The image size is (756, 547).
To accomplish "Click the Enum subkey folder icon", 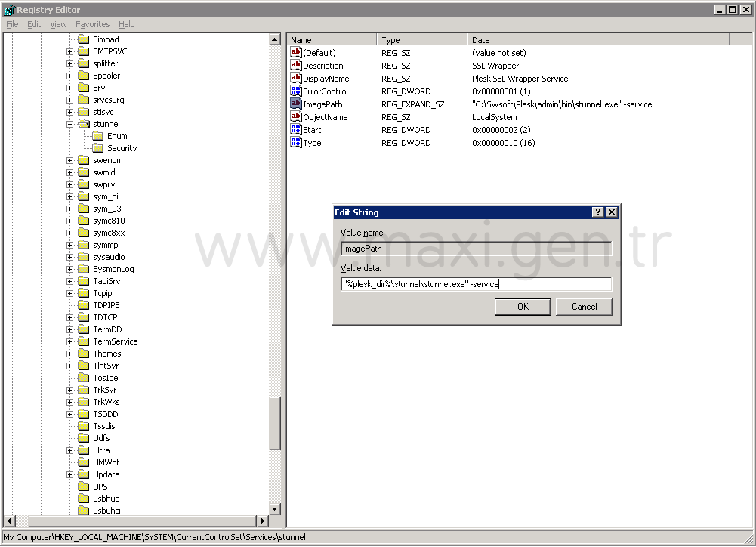I will coord(98,136).
